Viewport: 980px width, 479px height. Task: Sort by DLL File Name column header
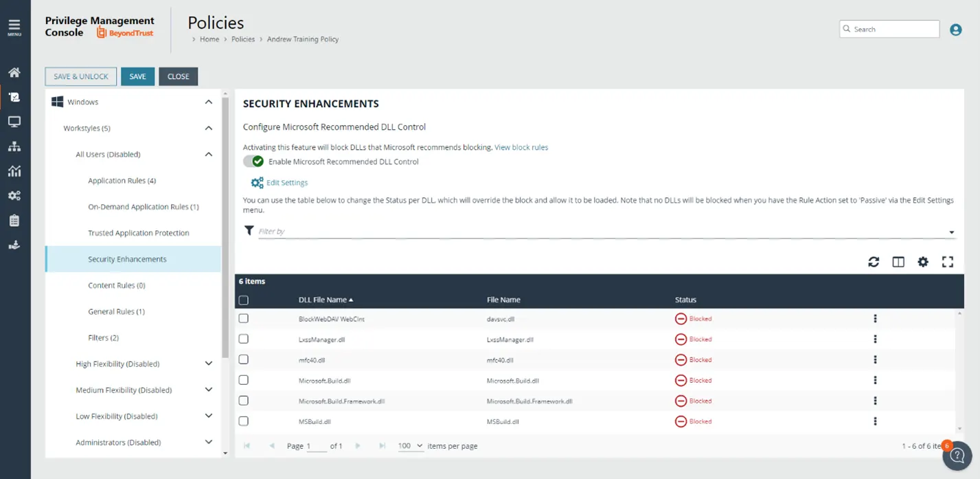pos(326,300)
